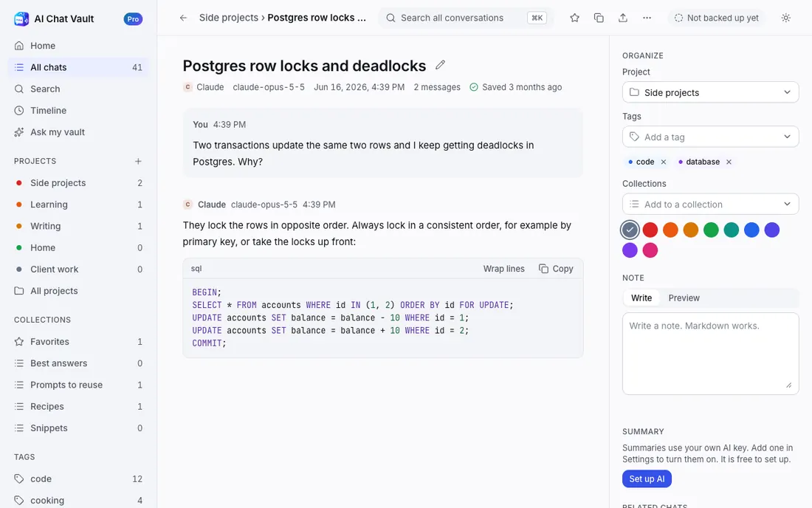Viewport: 812px width, 508px height.
Task: Open Recipes collection
Action: pyautogui.click(x=78, y=407)
